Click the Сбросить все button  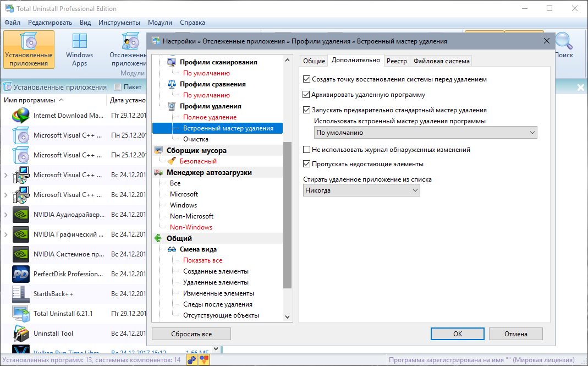[x=191, y=334]
